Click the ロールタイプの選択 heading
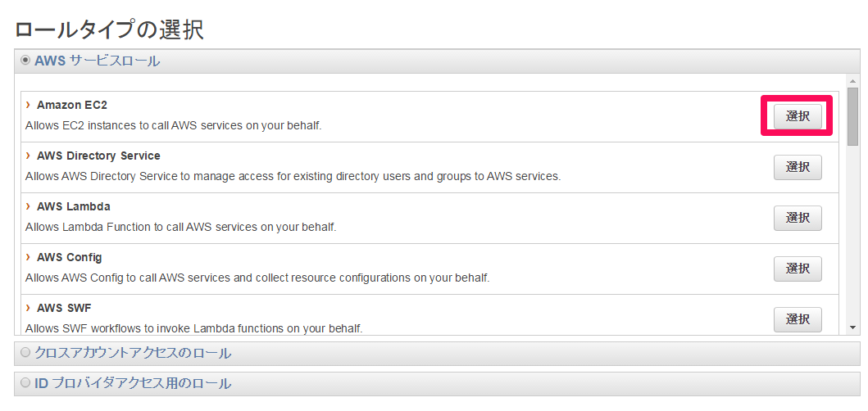 109,29
